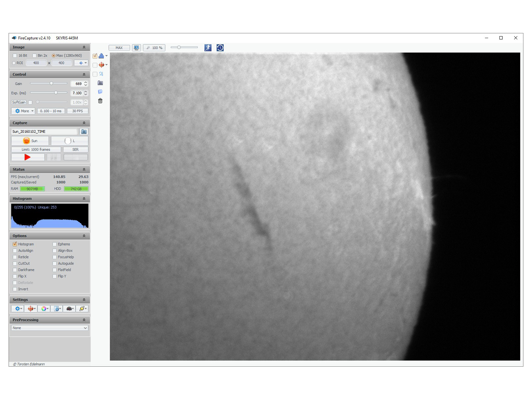Open reticle settings icon in Settings panel
This screenshot has width=532, height=400.
click(x=31, y=309)
